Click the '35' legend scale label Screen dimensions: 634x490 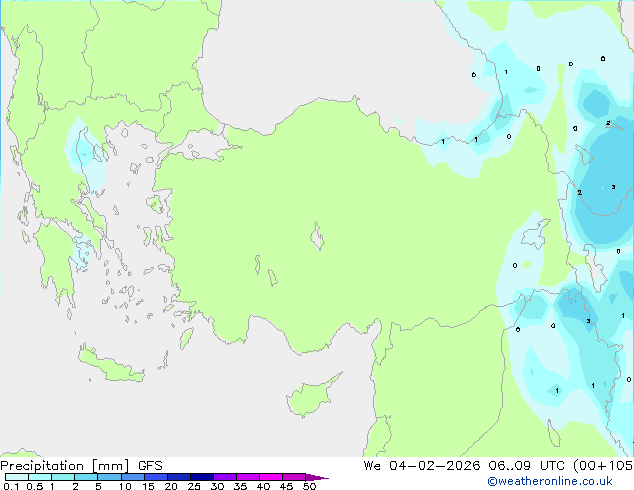pos(240,486)
